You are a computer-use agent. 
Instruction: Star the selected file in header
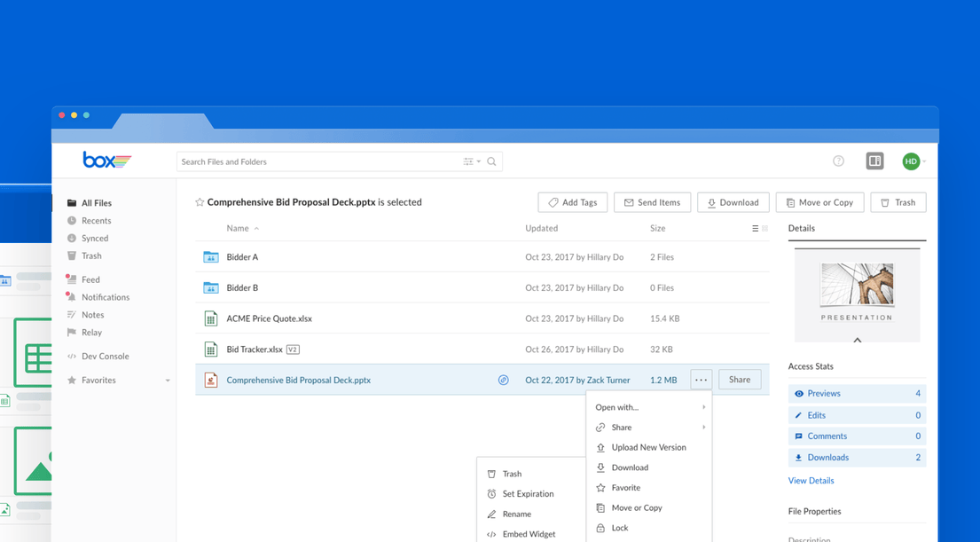(200, 202)
